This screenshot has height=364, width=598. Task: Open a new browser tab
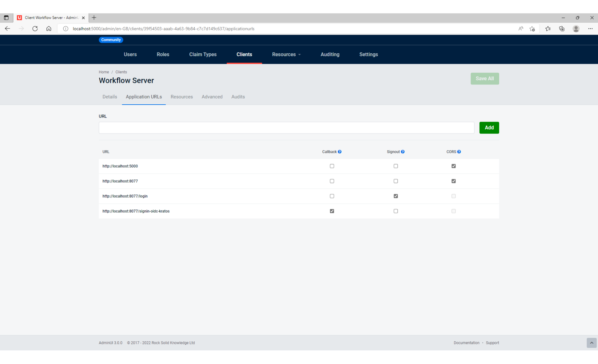(94, 18)
